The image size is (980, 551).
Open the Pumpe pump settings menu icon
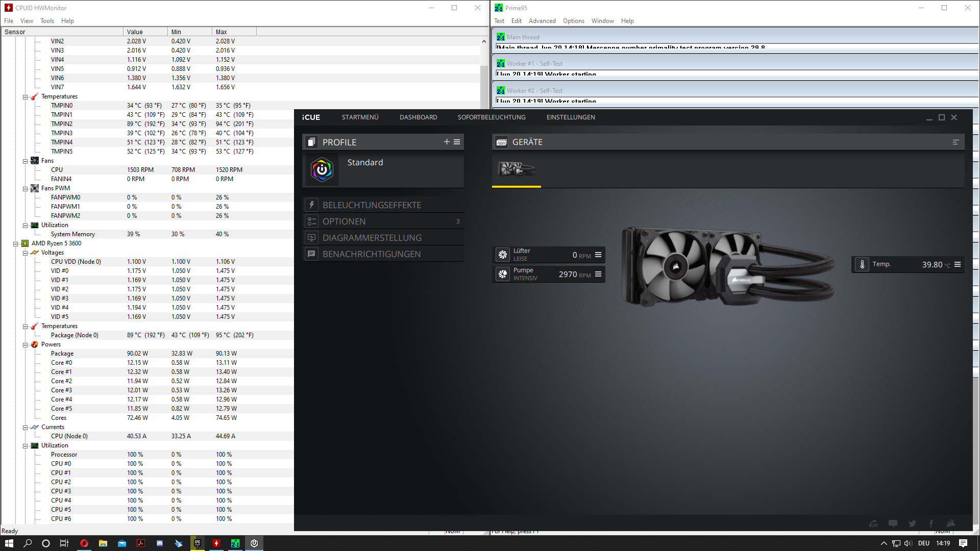[598, 274]
